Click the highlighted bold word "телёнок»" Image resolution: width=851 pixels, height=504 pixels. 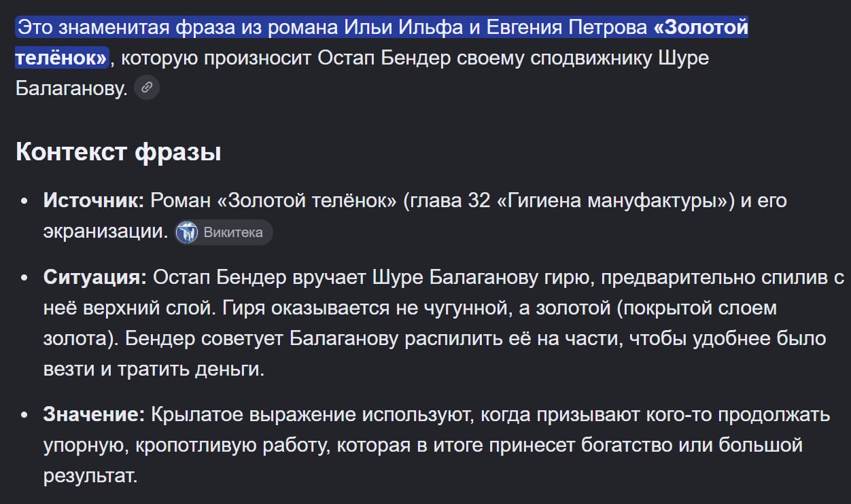(x=62, y=58)
